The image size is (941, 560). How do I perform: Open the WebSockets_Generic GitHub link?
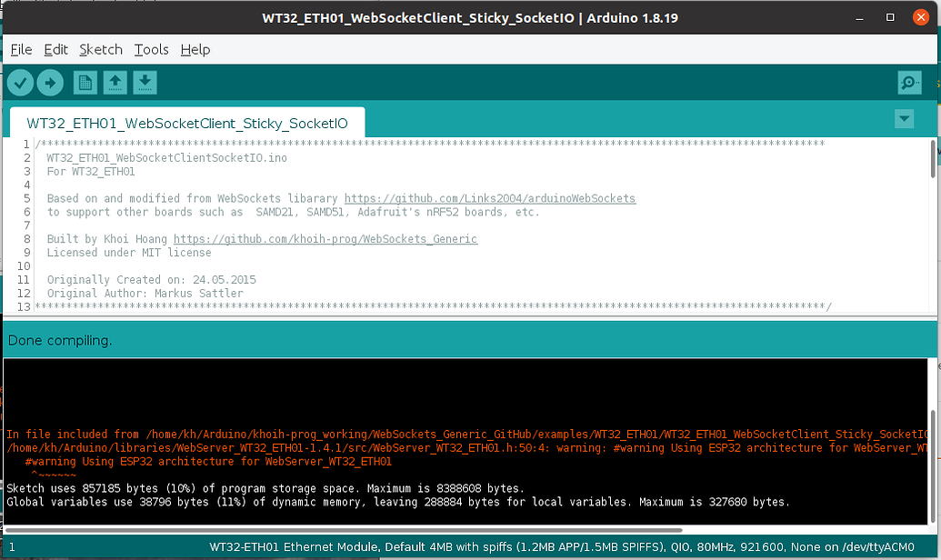327,239
